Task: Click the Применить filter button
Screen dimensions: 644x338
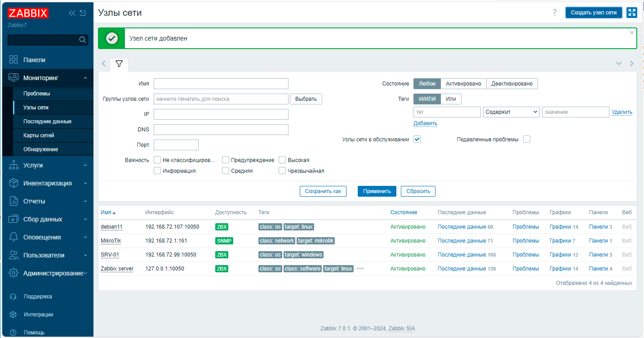Action: click(377, 191)
